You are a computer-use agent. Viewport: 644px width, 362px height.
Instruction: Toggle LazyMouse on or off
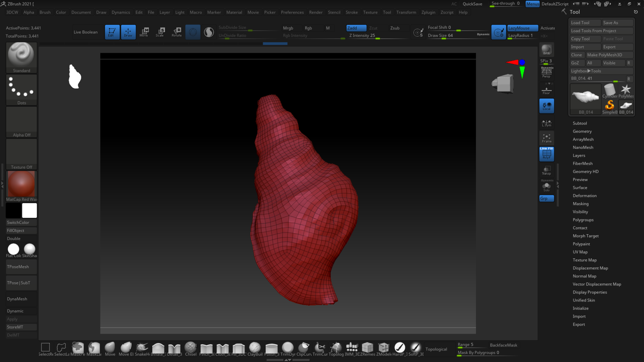coord(523,28)
